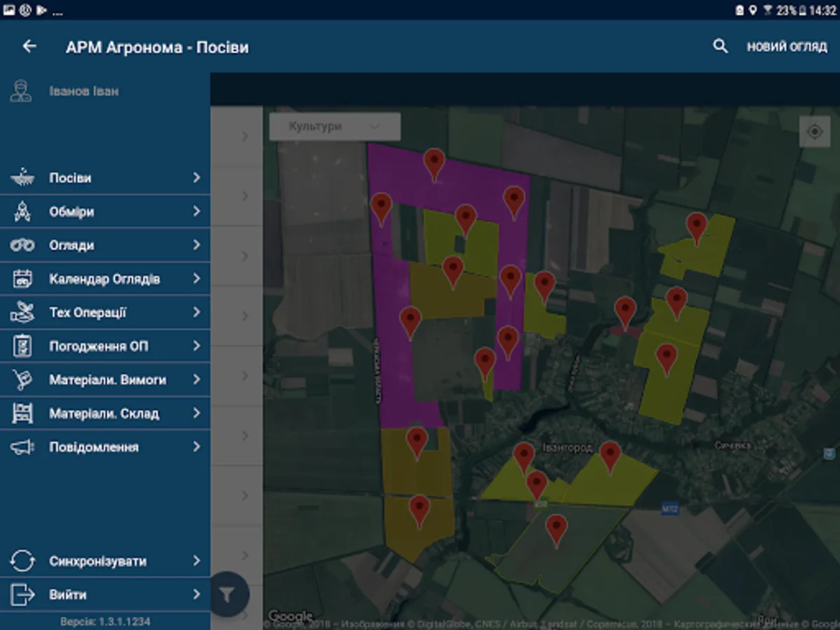Click the Погодження ОП clipboard icon

(23, 346)
